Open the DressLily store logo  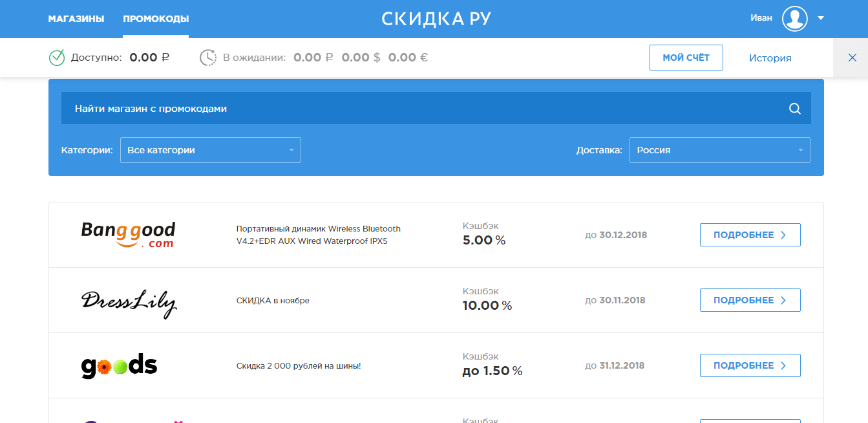pyautogui.click(x=129, y=301)
